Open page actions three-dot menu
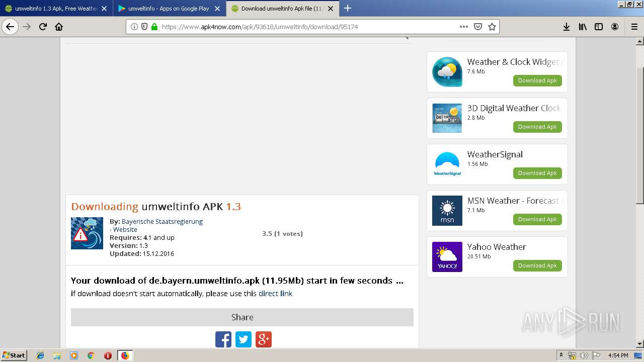 [464, 27]
